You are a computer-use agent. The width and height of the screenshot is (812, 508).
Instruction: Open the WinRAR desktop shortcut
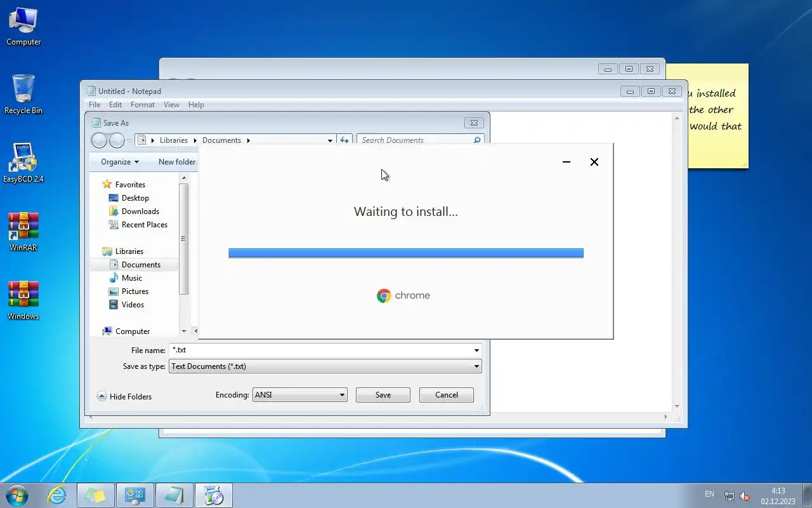23,232
